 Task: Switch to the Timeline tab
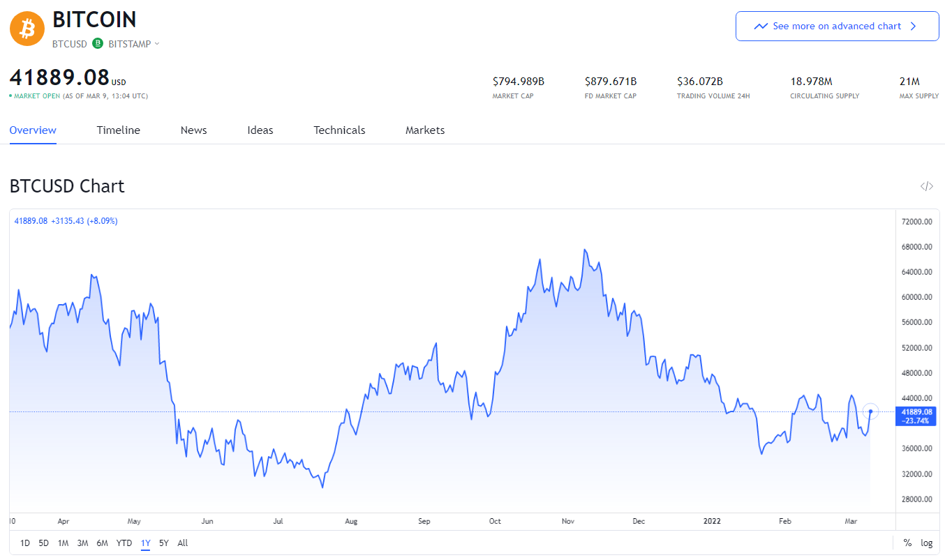tap(119, 130)
